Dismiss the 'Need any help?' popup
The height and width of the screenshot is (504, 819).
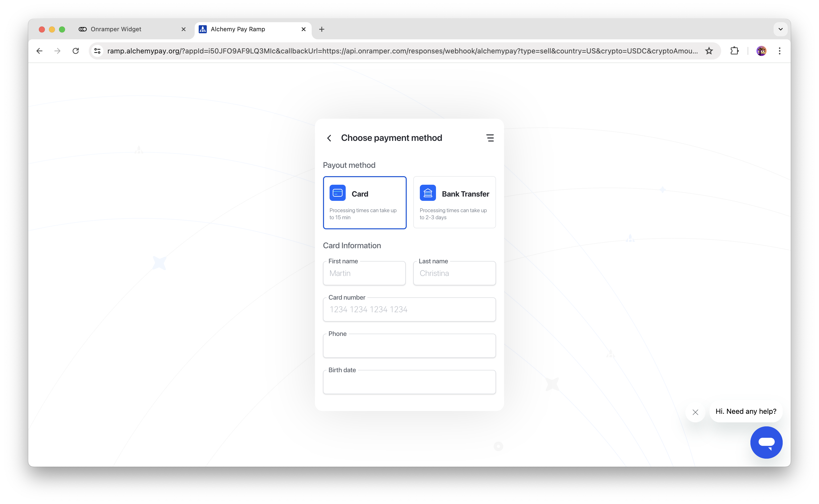coord(695,412)
